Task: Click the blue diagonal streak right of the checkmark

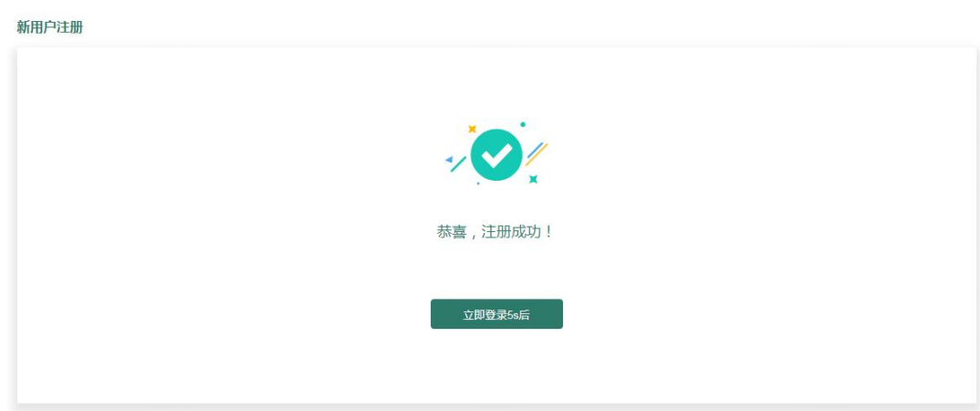Action: 535,150
